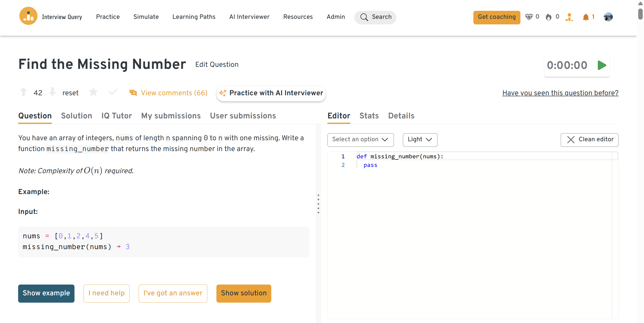The height and width of the screenshot is (323, 644).
Task: Click the flame streak icon
Action: point(549,17)
